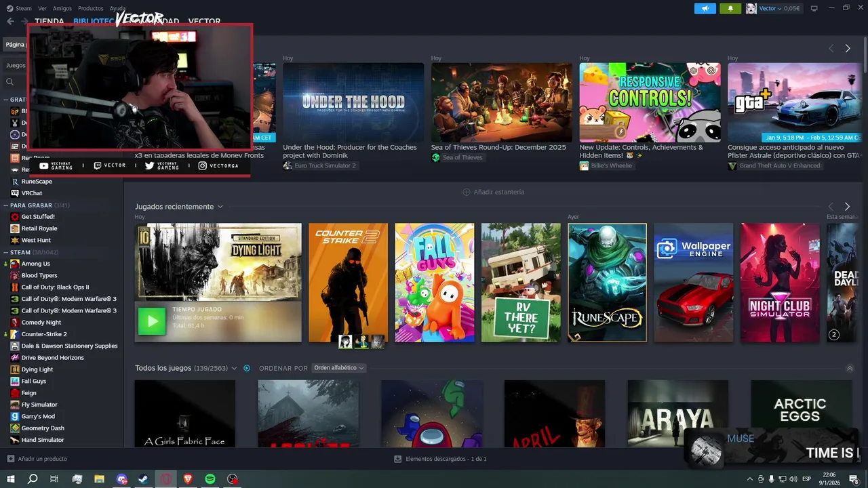Open File Explorer on the taskbar

click(x=99, y=479)
